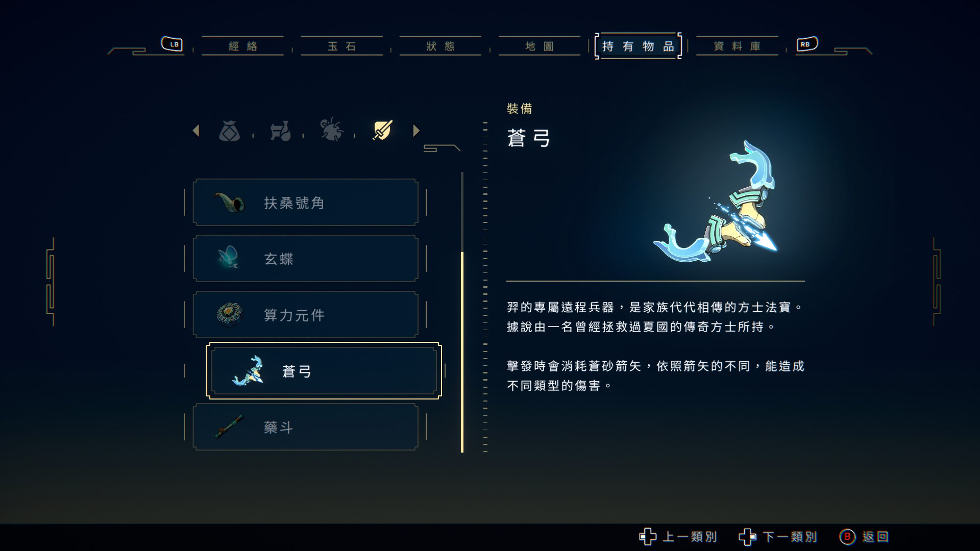Click the B button return icon
980x551 pixels.
click(x=847, y=537)
